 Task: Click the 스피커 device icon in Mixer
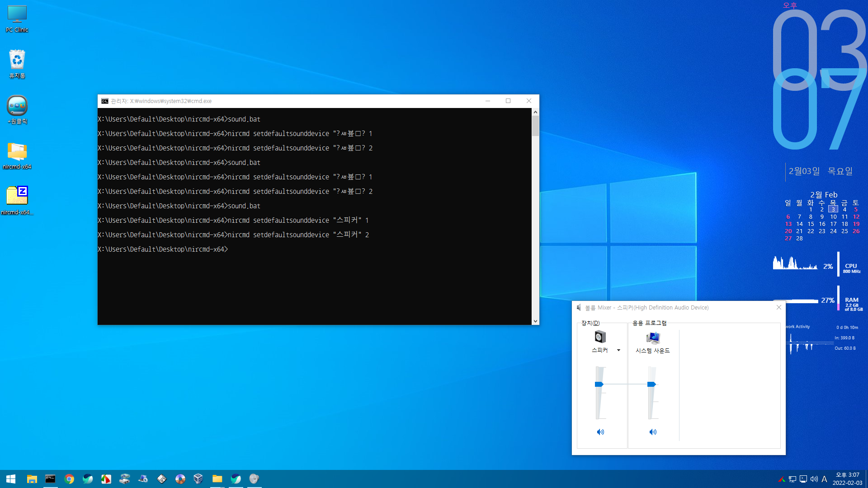(600, 337)
